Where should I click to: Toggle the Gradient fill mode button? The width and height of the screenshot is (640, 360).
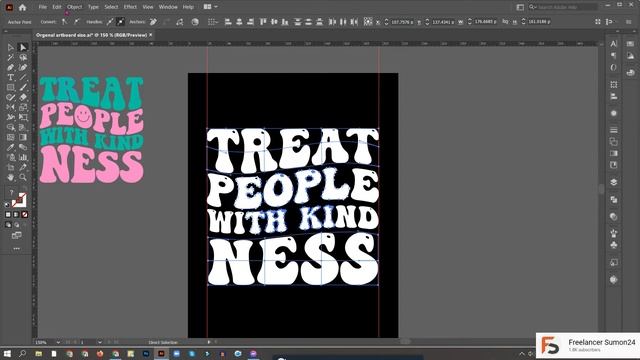coord(16,215)
